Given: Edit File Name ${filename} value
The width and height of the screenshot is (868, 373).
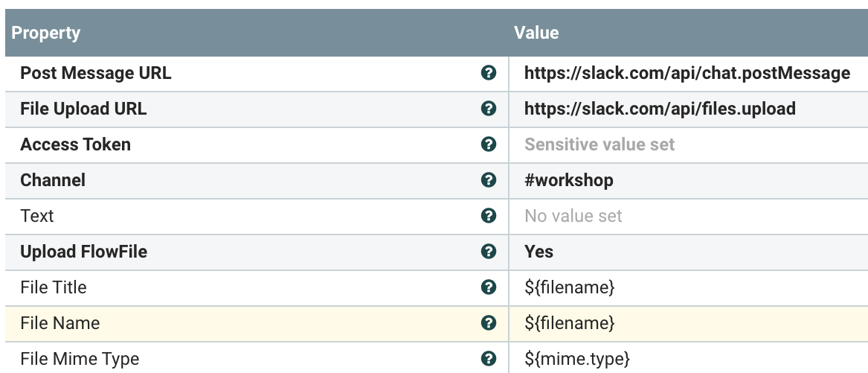Looking at the screenshot, I should [570, 323].
